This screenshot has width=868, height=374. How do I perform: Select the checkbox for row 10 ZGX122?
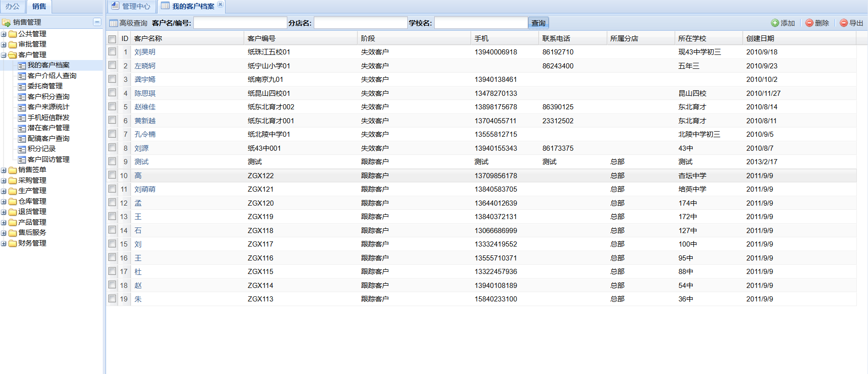click(x=112, y=175)
